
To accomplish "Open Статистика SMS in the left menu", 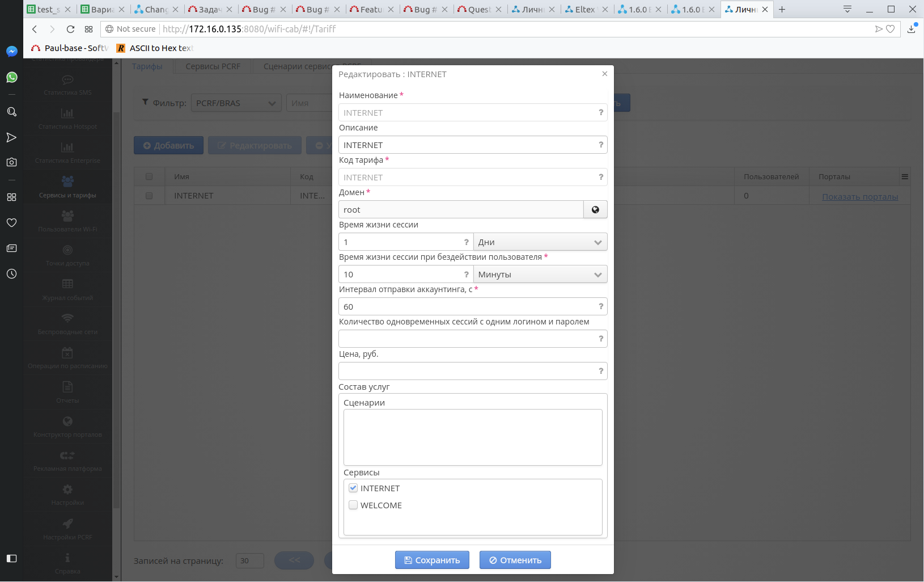I will coord(67,85).
